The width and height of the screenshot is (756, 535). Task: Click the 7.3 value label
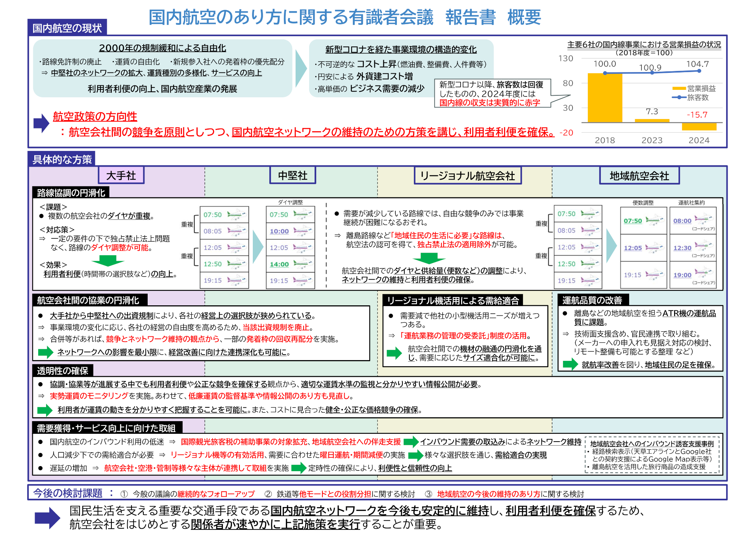point(652,111)
